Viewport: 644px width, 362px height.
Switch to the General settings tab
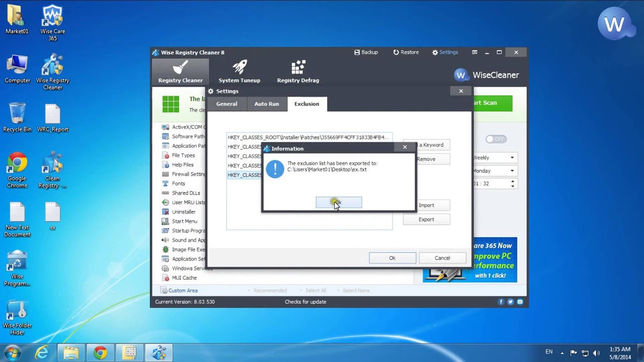click(x=226, y=104)
